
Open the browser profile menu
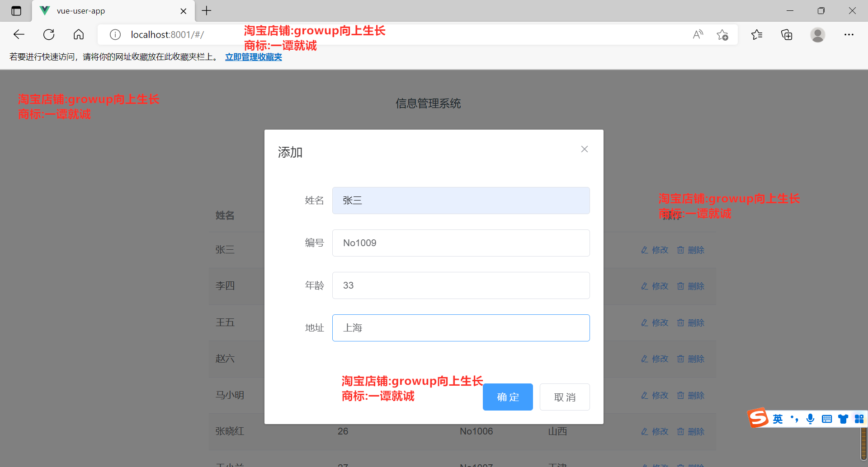[x=818, y=34]
